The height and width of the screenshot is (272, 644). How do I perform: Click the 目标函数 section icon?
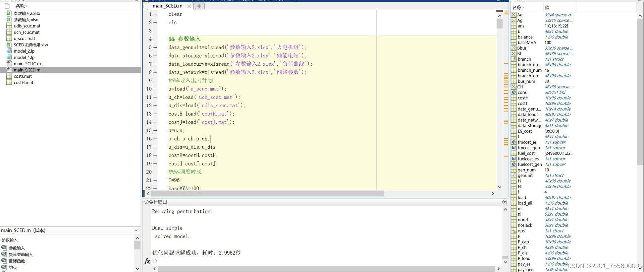coord(4,261)
